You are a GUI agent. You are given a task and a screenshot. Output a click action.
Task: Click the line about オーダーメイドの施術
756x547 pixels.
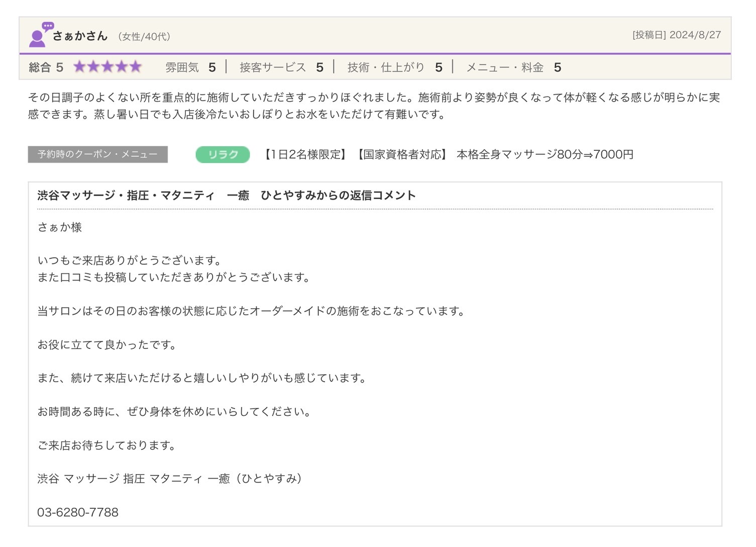(252, 311)
